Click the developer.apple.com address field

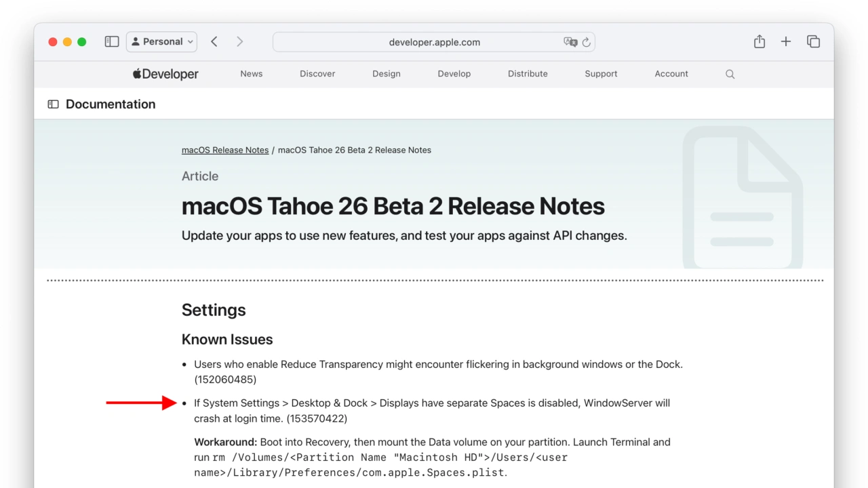pos(434,42)
